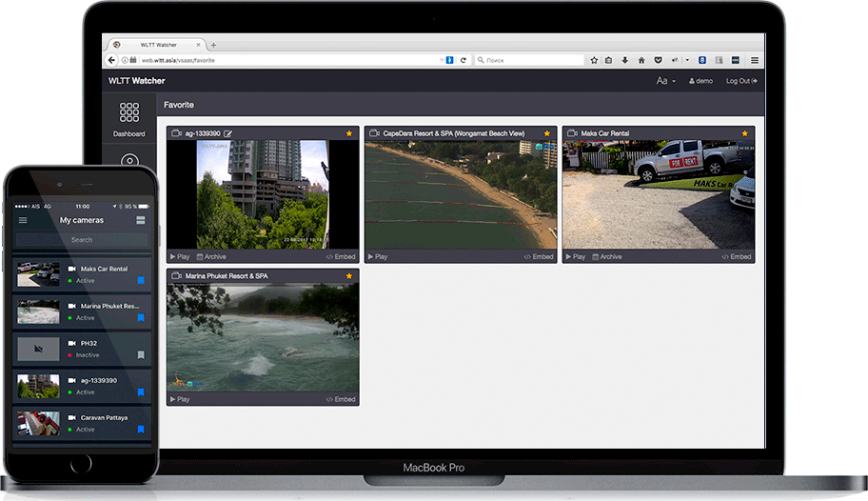Play the CapeDara Resort & SPA camera
This screenshot has height=501, width=868.
pos(377,256)
